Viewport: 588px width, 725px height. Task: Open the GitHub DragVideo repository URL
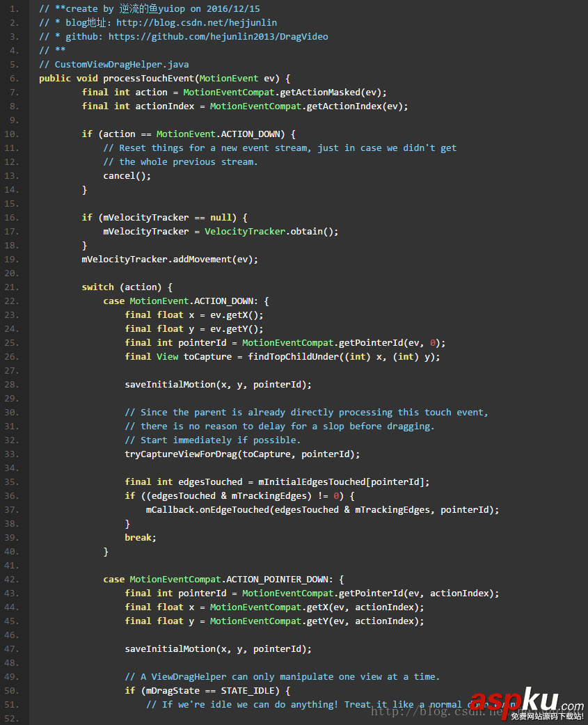click(218, 36)
